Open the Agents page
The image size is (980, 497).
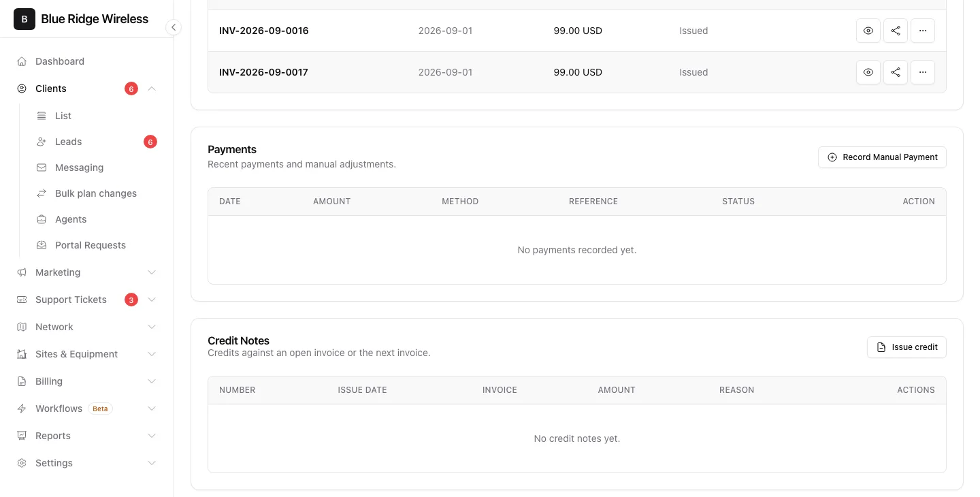coord(96,219)
